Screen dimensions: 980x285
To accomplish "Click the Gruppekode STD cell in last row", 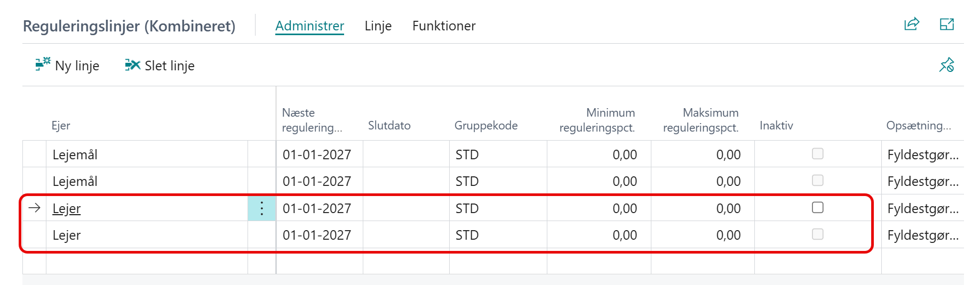I will click(498, 235).
